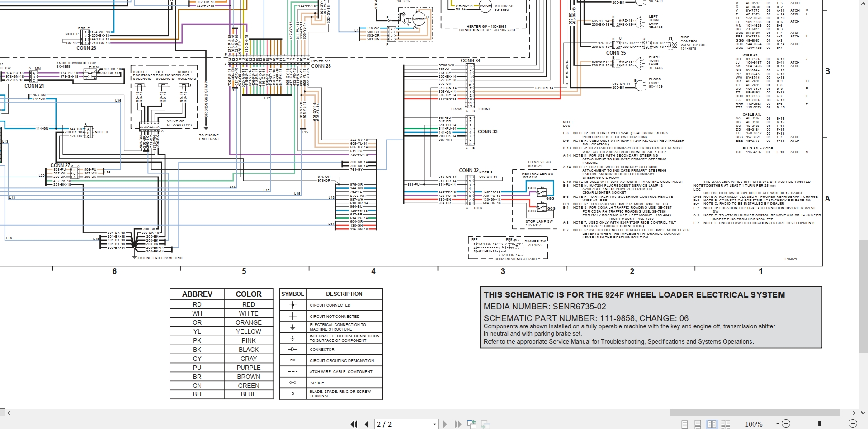Click the 'CONN 28' label on schematic

pyautogui.click(x=321, y=66)
